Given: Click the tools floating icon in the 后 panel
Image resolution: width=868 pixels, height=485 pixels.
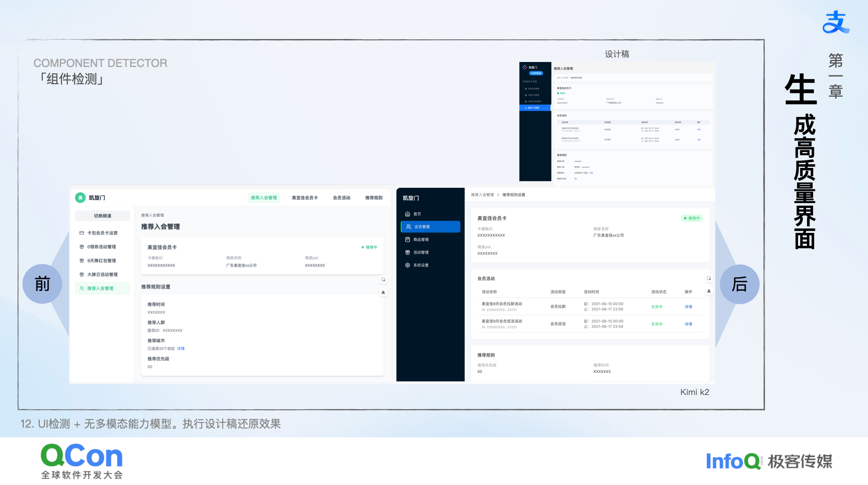Looking at the screenshot, I should pos(709,291).
